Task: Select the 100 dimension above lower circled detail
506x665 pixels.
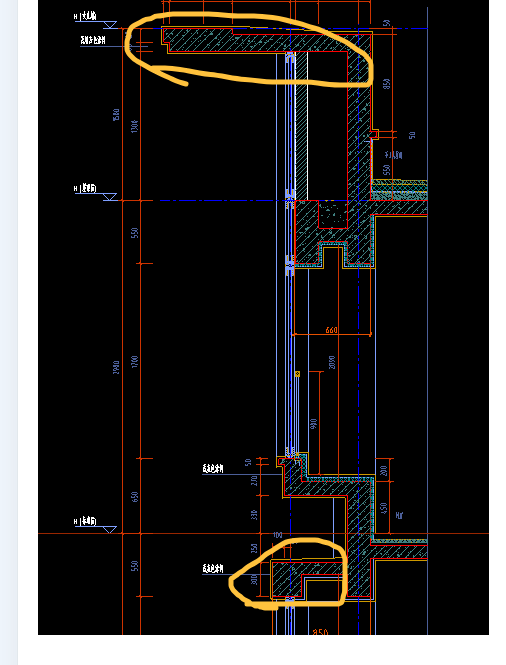Action: (278, 535)
